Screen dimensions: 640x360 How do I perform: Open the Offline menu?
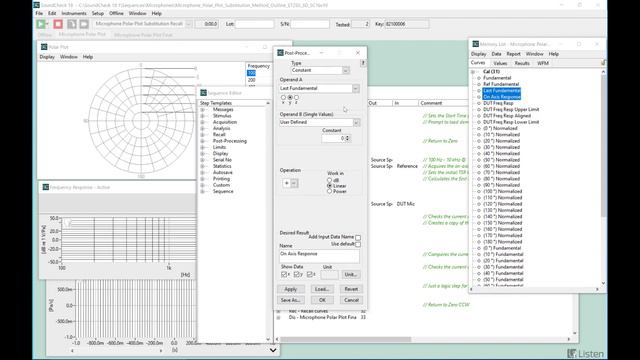point(116,13)
